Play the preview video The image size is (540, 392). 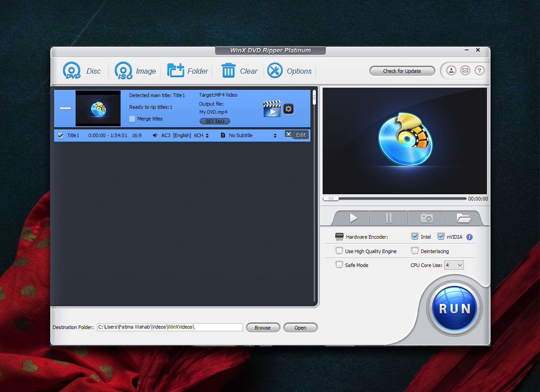(x=353, y=218)
